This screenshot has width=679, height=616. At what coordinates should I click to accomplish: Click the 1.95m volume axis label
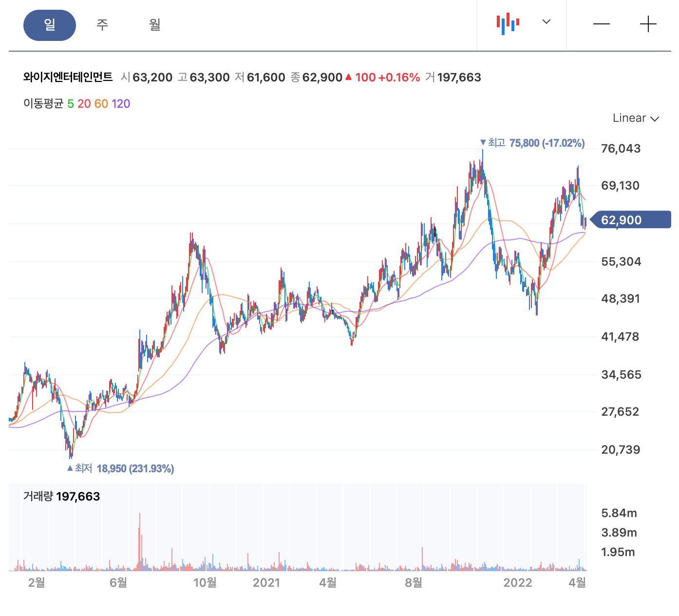click(618, 552)
